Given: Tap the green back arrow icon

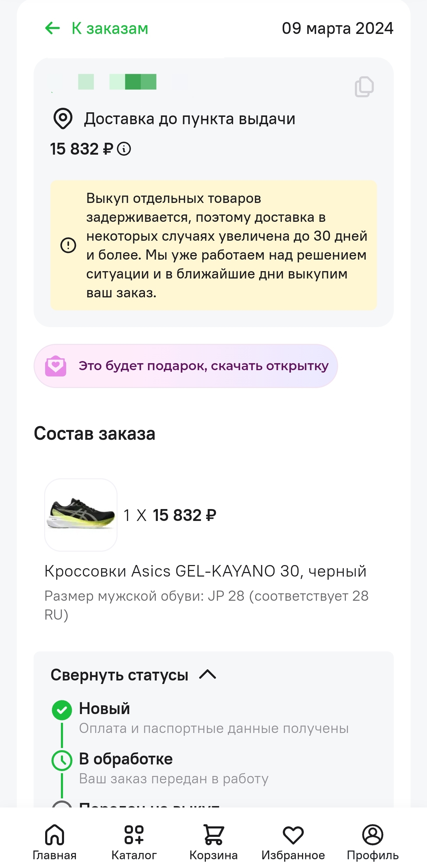Looking at the screenshot, I should coord(53,28).
